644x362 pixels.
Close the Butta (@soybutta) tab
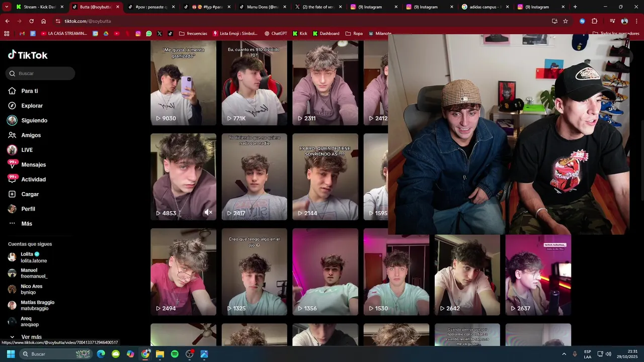point(118,7)
